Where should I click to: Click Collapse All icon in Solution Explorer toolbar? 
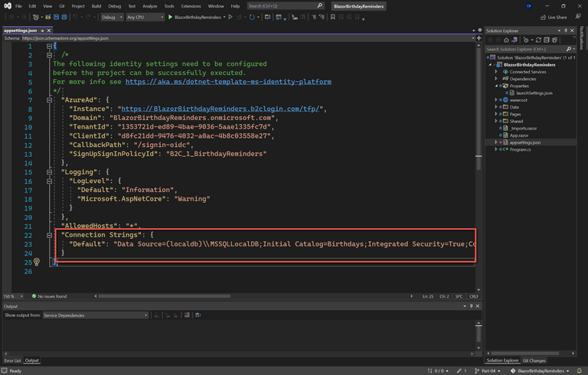coord(545,40)
